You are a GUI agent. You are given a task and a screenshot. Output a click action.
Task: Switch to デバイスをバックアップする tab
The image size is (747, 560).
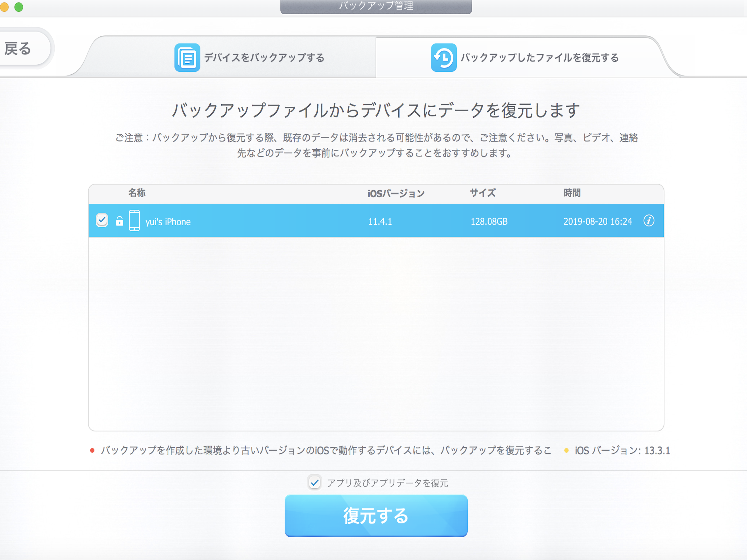[249, 57]
